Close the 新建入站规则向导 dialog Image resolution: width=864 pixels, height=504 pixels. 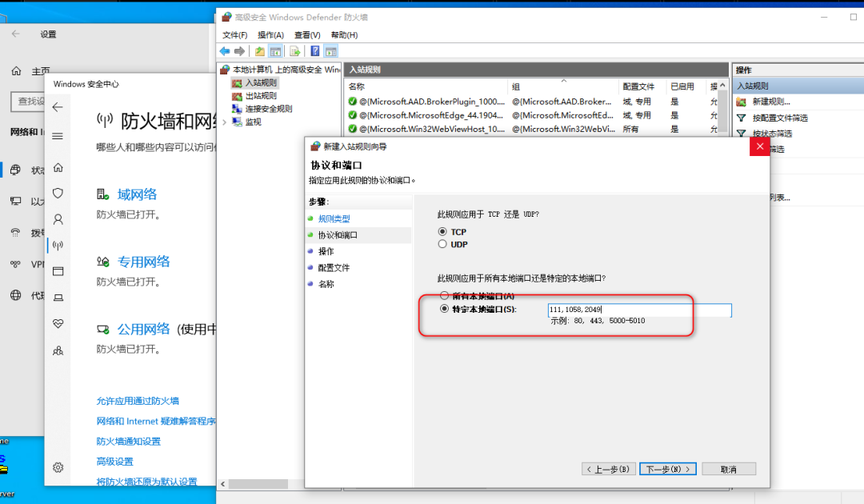[x=760, y=146]
